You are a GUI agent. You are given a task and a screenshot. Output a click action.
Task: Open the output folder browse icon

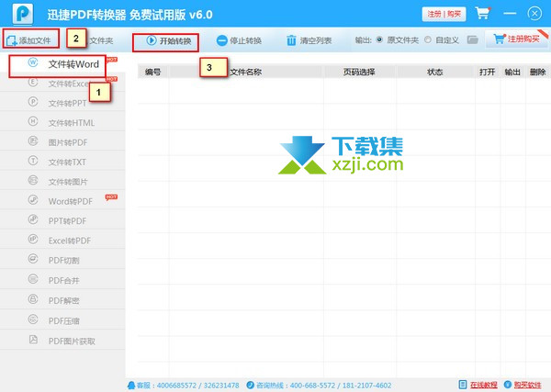tap(473, 39)
